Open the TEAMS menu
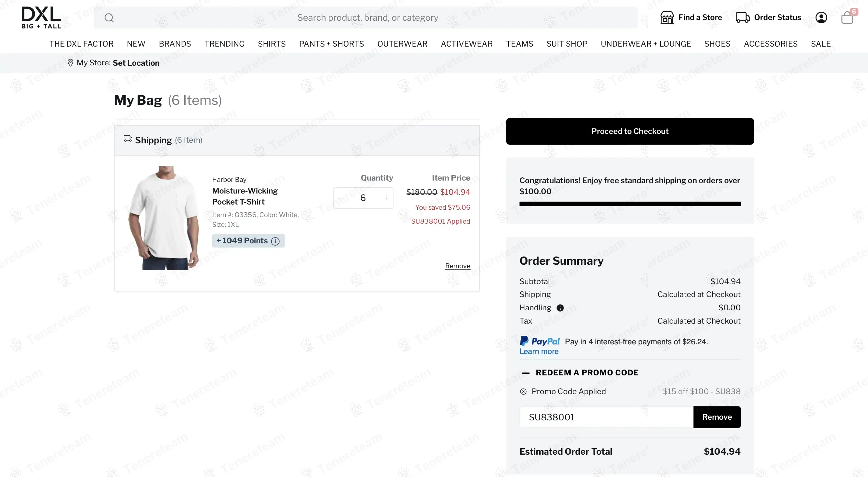 click(520, 44)
